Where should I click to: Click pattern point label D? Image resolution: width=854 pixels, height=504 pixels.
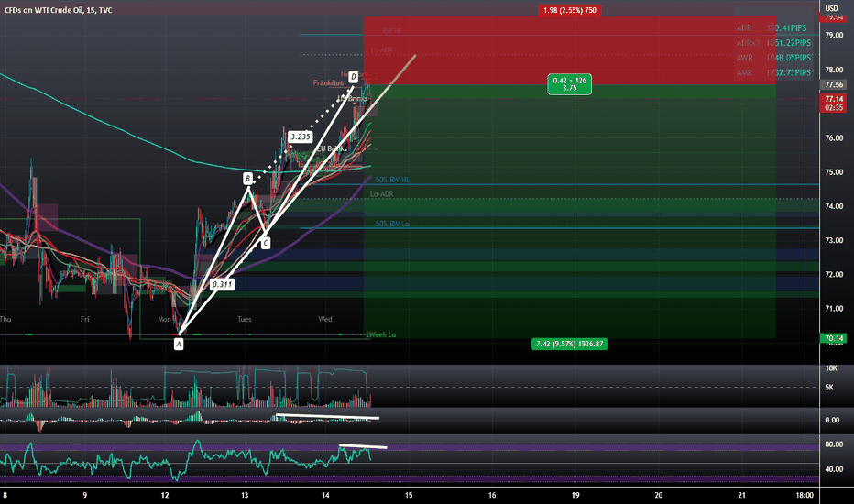(x=353, y=76)
